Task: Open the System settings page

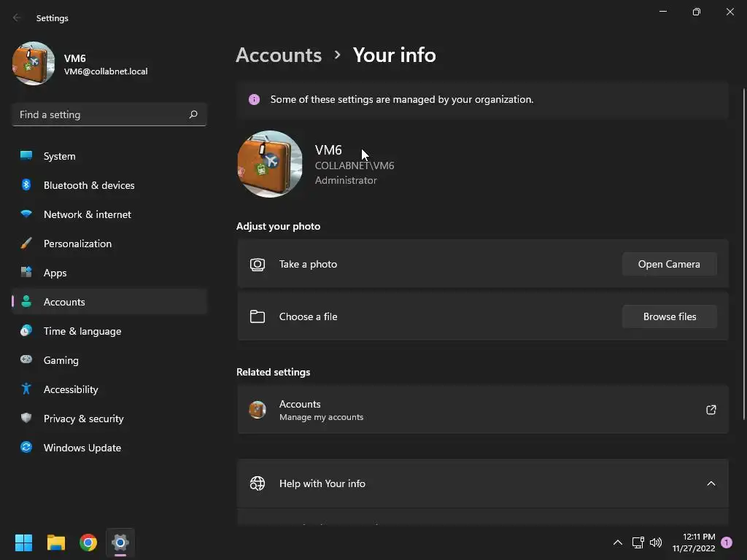Action: pos(59,156)
